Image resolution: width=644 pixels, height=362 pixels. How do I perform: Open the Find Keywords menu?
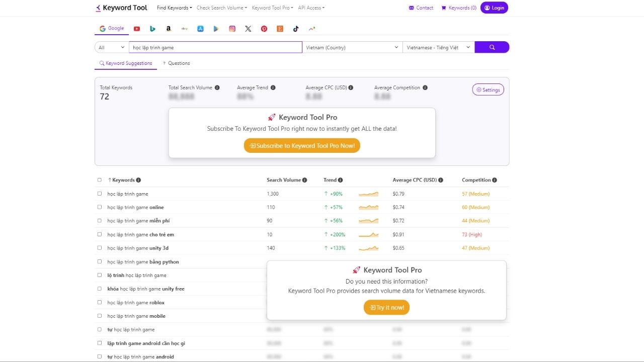tap(174, 8)
